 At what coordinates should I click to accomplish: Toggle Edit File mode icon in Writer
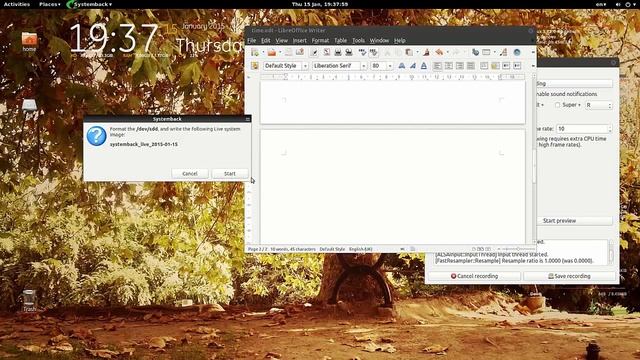coord(314,52)
